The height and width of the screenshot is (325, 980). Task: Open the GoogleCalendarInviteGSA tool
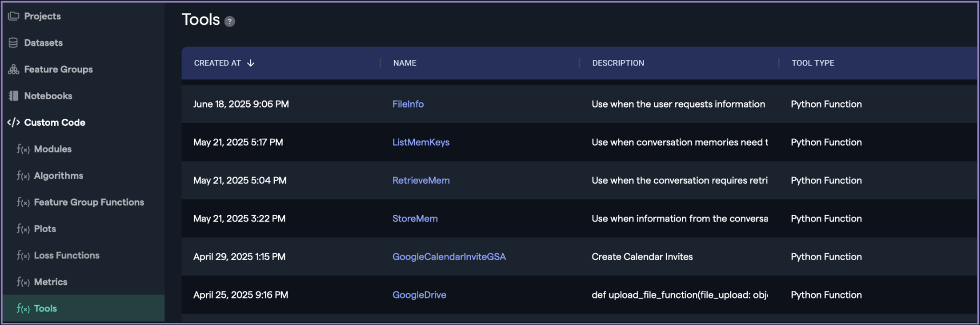(x=449, y=257)
